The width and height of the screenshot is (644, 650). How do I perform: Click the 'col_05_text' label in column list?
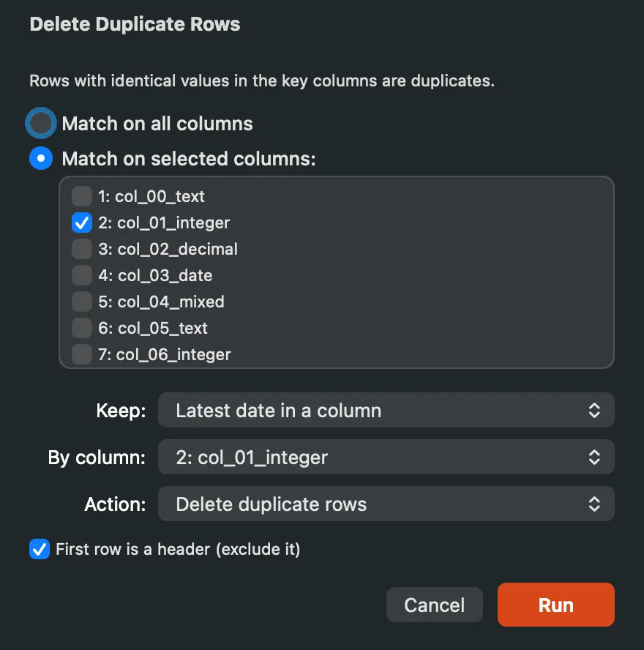(x=162, y=329)
